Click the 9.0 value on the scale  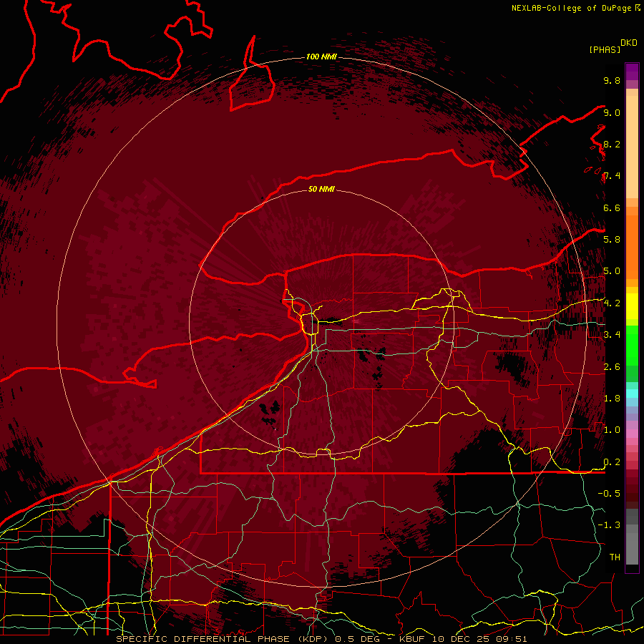coord(612,112)
